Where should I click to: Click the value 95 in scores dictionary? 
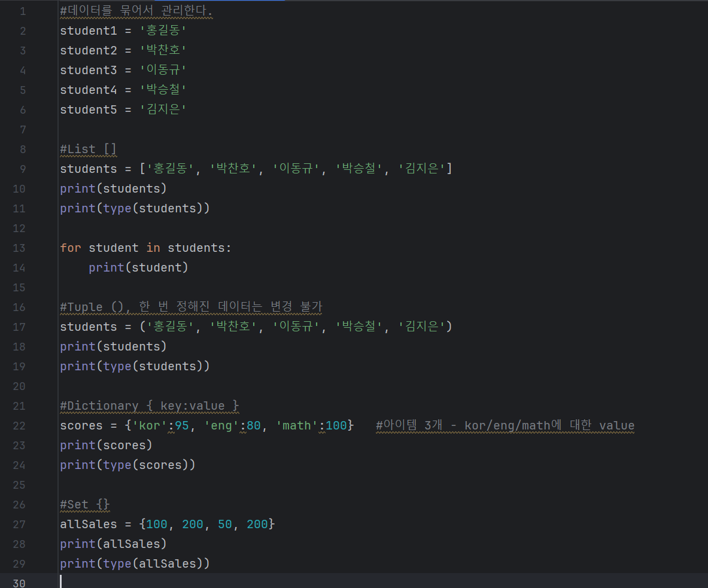click(181, 425)
